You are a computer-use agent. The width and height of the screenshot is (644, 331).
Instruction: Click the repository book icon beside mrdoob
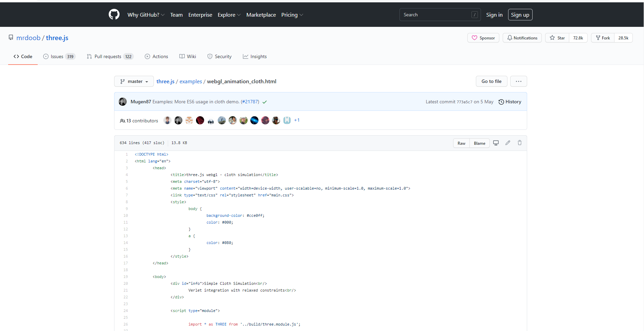(x=11, y=38)
